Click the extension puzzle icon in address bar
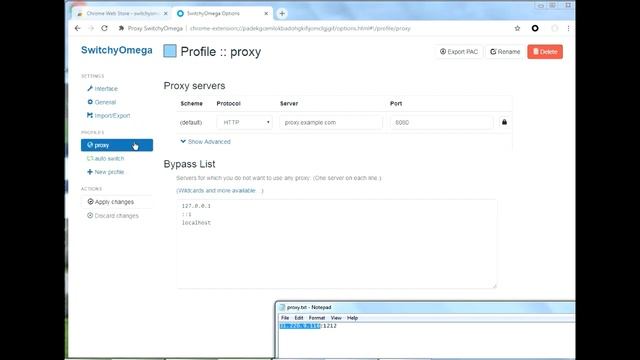 click(x=121, y=28)
